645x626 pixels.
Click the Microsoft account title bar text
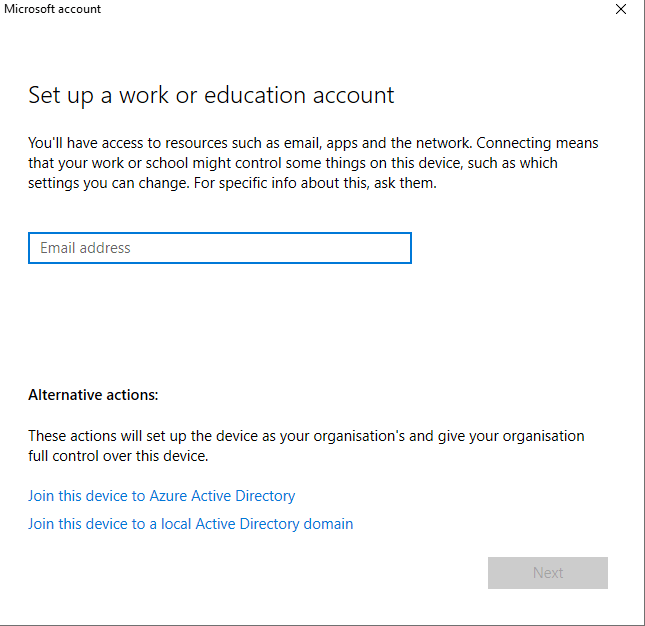pos(52,9)
